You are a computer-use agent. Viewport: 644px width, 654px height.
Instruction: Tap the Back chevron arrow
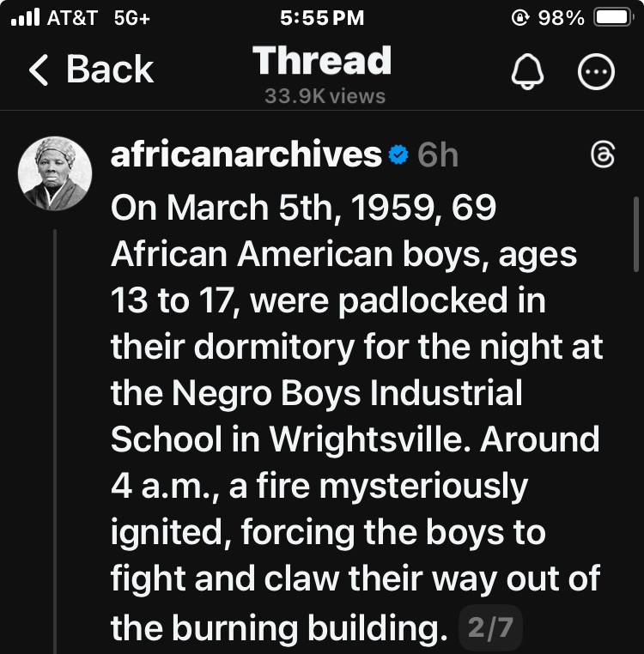click(39, 70)
